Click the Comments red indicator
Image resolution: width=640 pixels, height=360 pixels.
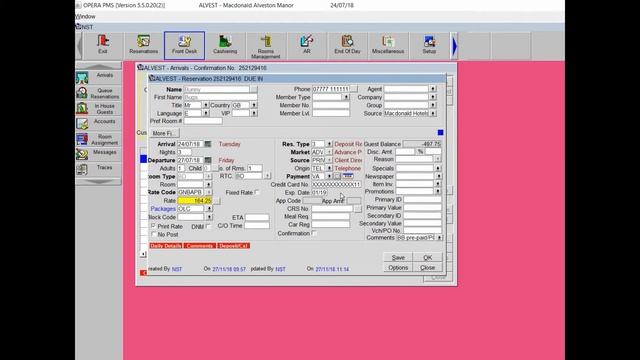200,246
